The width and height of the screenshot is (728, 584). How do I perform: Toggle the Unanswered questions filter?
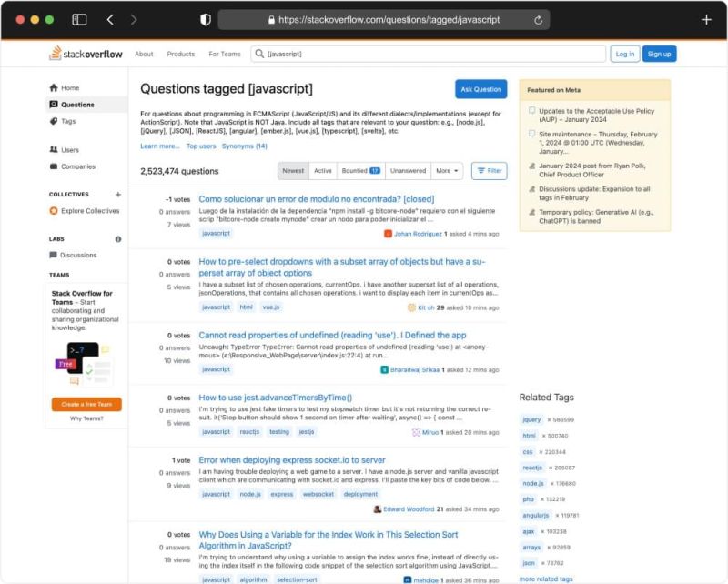click(410, 170)
